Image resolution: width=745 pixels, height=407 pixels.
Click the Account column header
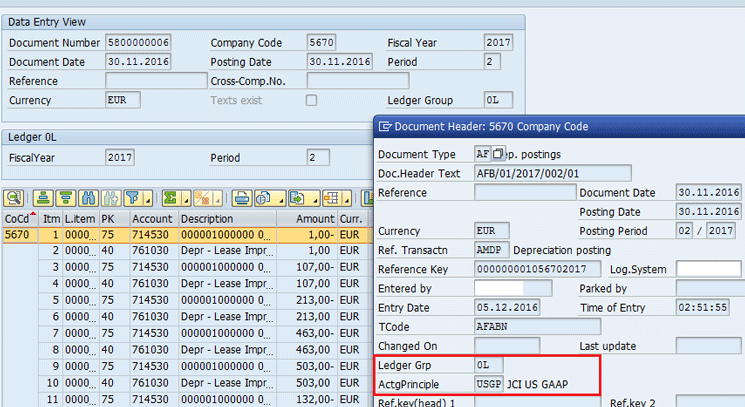(x=152, y=218)
